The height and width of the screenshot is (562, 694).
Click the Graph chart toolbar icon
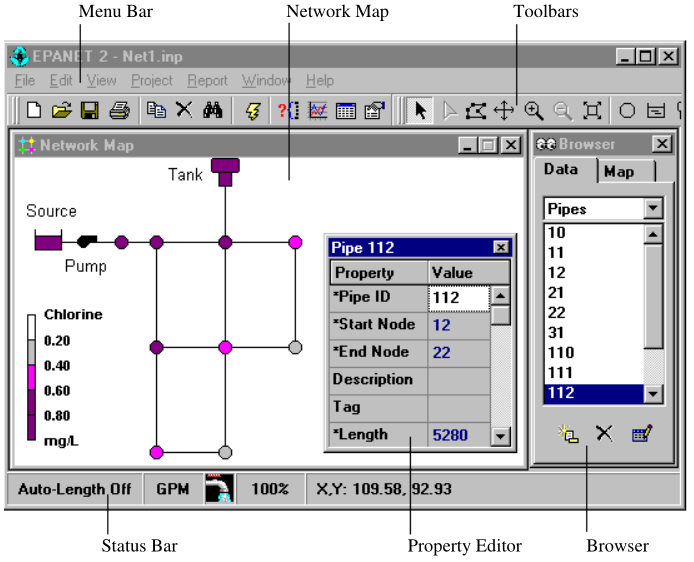(318, 111)
